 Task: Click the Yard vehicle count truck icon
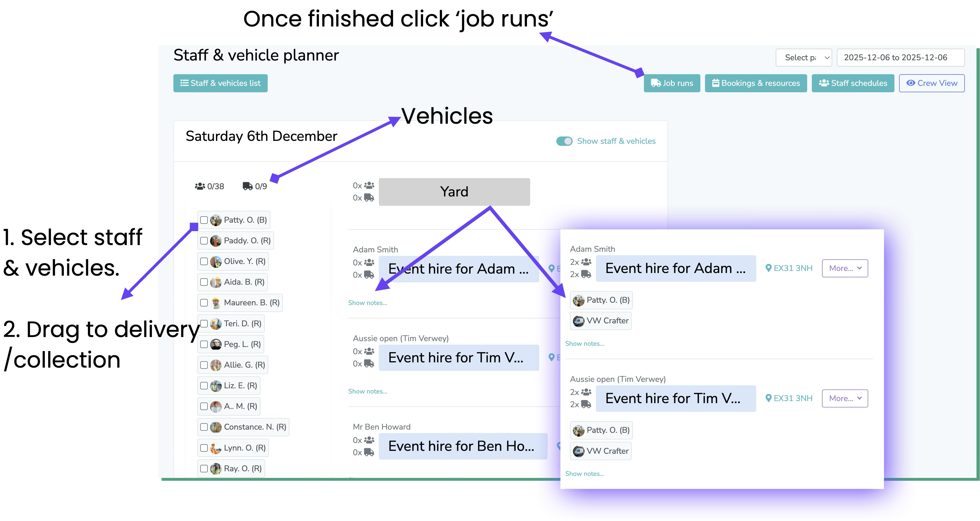[x=369, y=198]
